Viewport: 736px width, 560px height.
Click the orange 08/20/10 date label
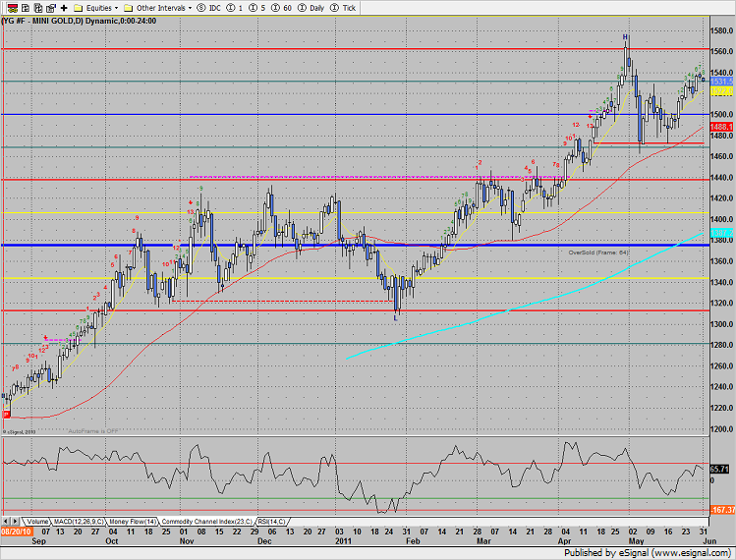click(17, 532)
